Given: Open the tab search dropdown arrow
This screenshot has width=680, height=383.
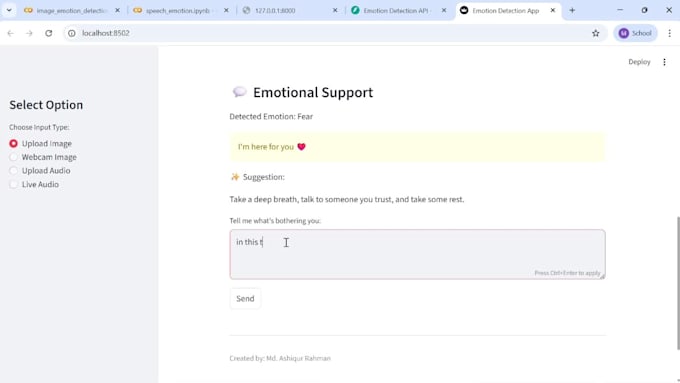Looking at the screenshot, I should [x=9, y=10].
